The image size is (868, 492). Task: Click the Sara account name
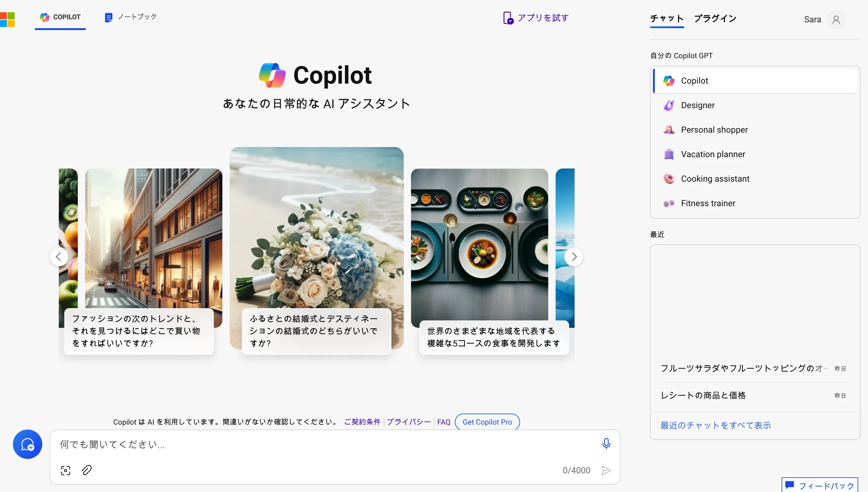813,20
